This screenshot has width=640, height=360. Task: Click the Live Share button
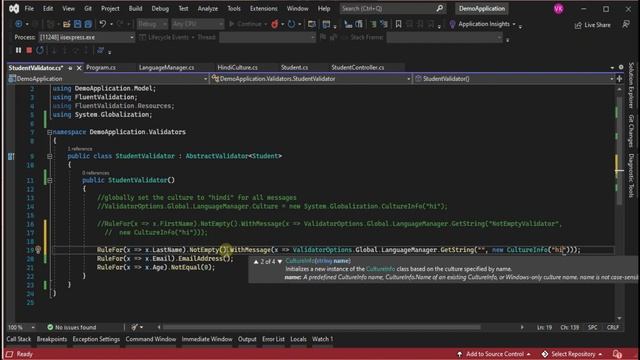point(593,25)
